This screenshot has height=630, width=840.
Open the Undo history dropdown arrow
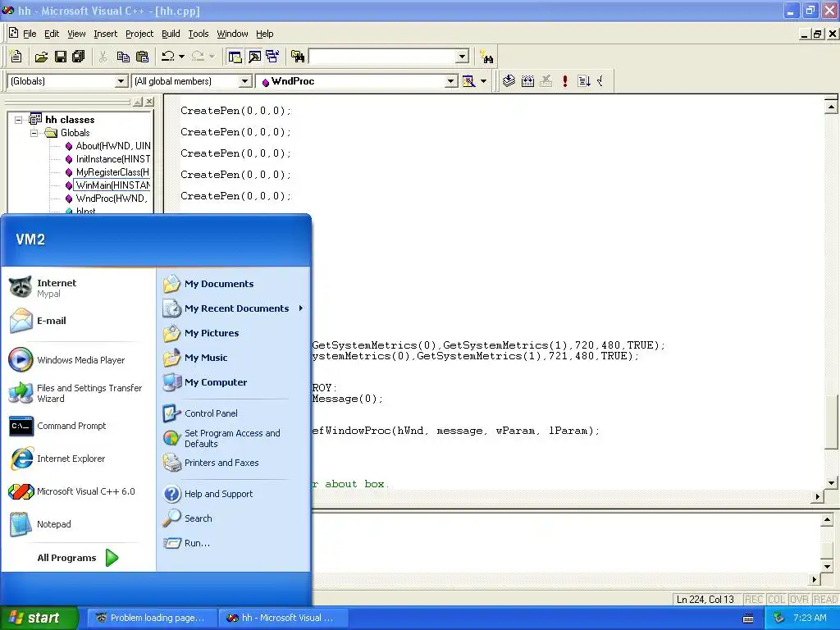pos(181,57)
